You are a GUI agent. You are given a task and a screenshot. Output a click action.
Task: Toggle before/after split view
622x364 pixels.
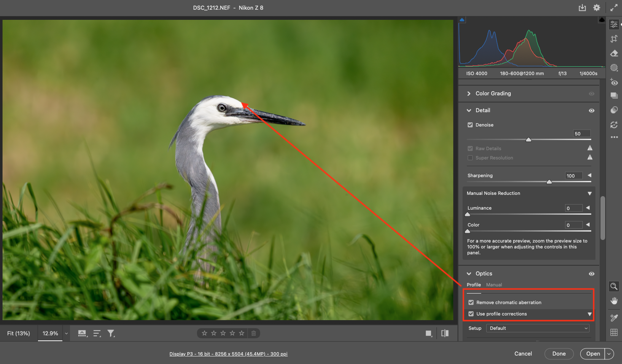445,333
